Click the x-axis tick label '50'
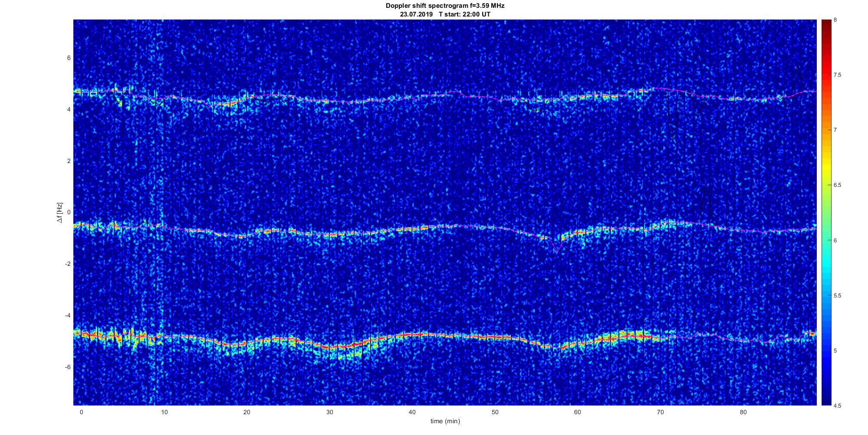 [495, 412]
